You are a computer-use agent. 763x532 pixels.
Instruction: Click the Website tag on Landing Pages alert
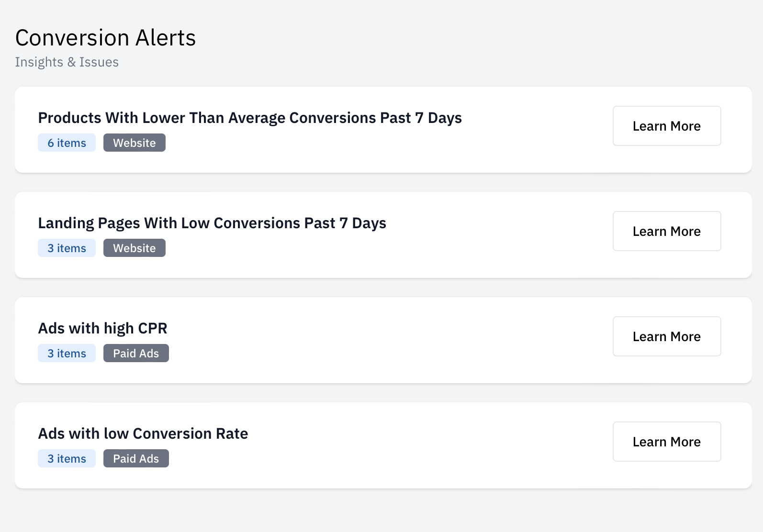click(134, 248)
